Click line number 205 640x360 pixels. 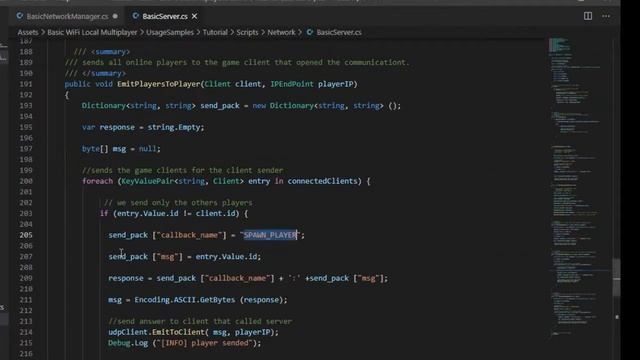[26, 235]
